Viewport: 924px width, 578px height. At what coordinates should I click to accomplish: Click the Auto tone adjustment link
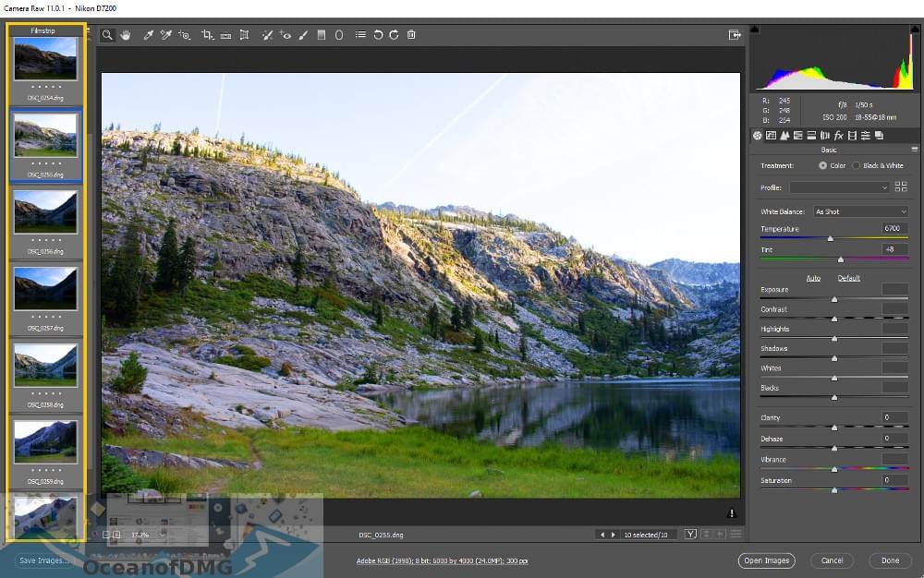pyautogui.click(x=813, y=278)
